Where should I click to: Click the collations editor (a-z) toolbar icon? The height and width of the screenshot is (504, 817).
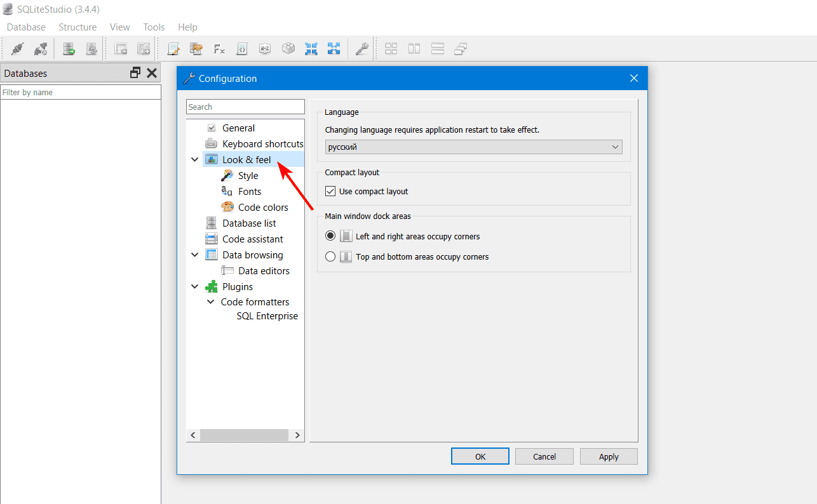point(265,49)
